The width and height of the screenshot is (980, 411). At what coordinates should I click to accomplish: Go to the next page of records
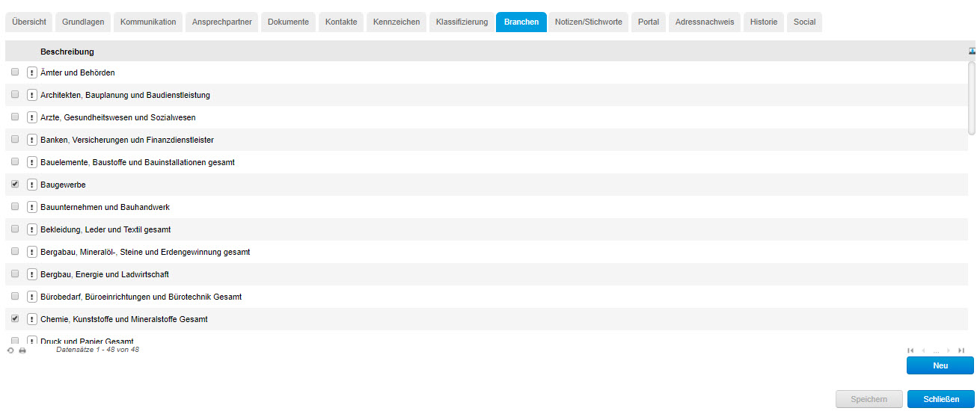pyautogui.click(x=949, y=350)
